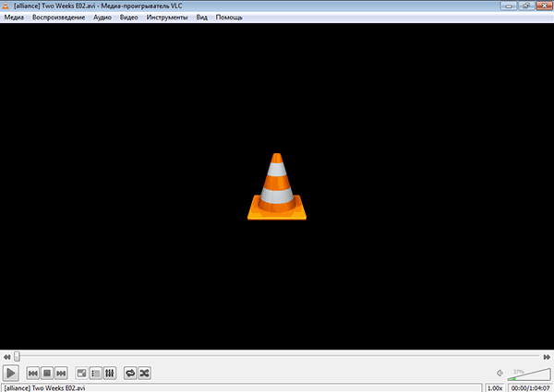Open the Медиа menu
The image size is (554, 392).
[x=15, y=18]
